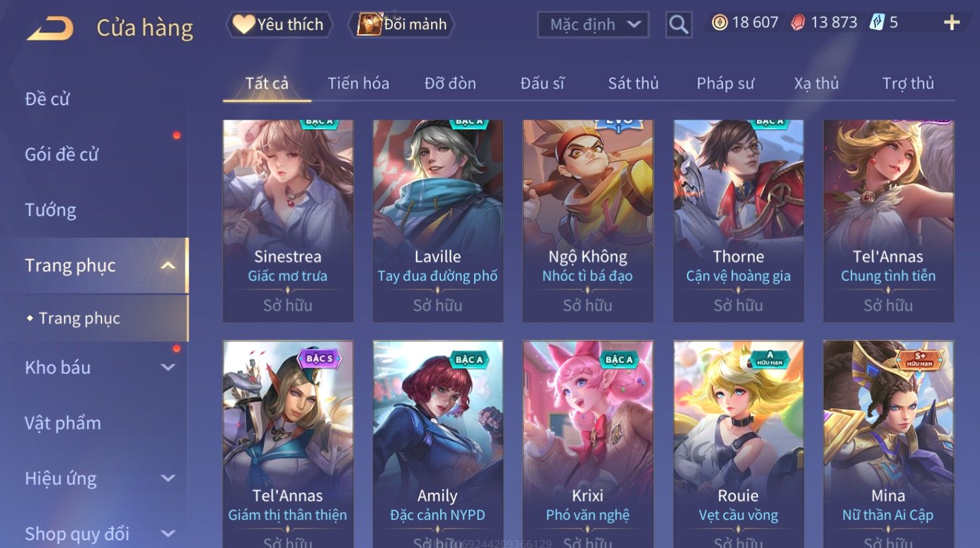Go to Gói đề cử menu
Image resolution: width=980 pixels, height=548 pixels.
coord(62,155)
